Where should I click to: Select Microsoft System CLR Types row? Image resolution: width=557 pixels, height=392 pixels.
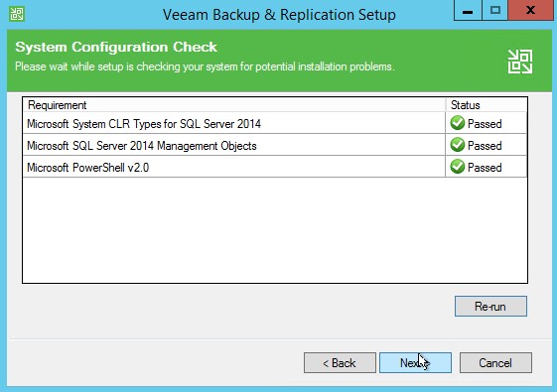click(275, 124)
